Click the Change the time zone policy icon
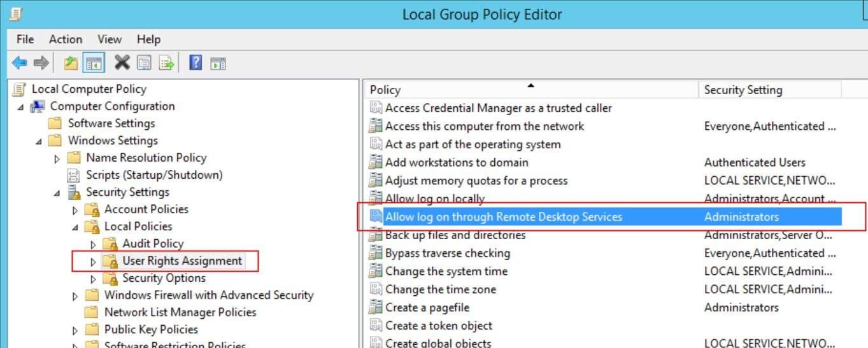868x348 pixels. point(376,289)
